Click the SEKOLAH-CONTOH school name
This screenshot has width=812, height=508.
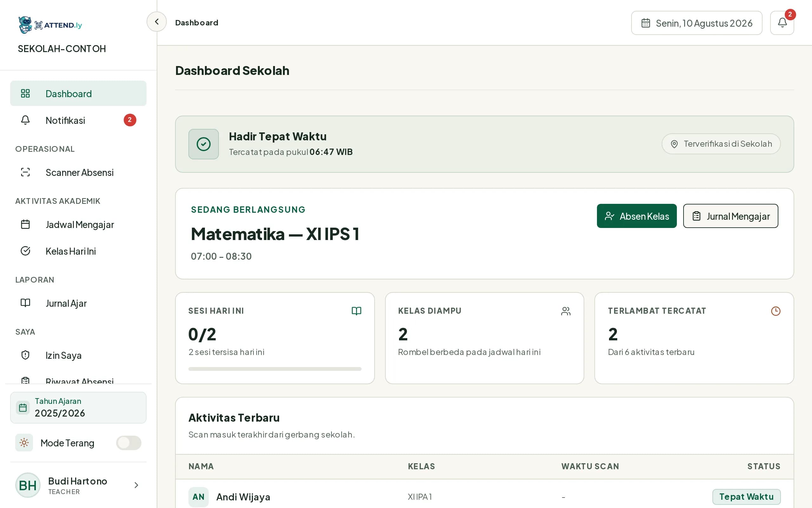coord(62,49)
